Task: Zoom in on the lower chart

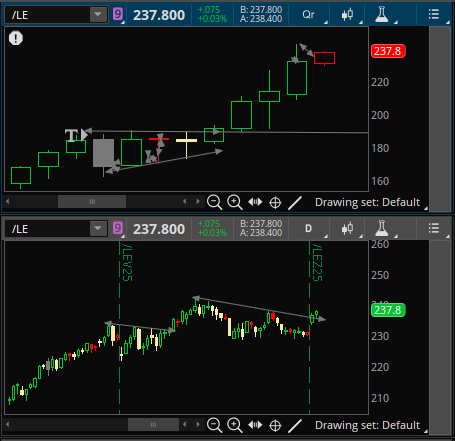Action: pos(235,425)
